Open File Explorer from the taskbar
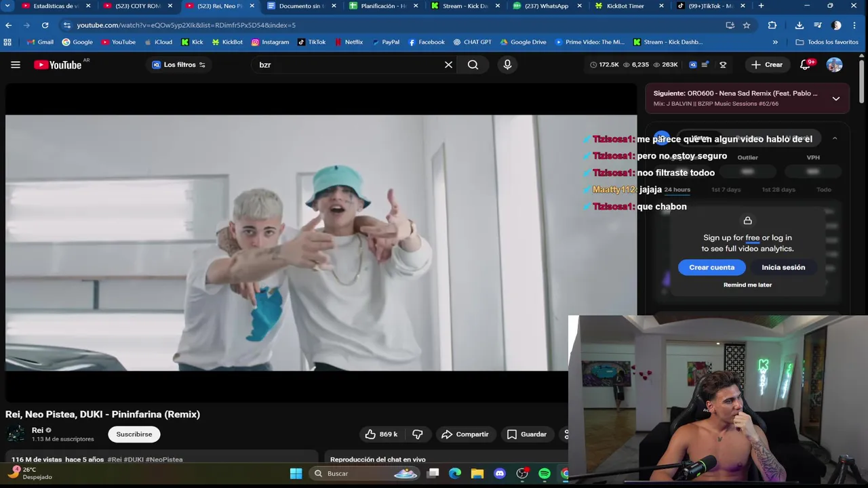The height and width of the screenshot is (488, 868). 477,474
